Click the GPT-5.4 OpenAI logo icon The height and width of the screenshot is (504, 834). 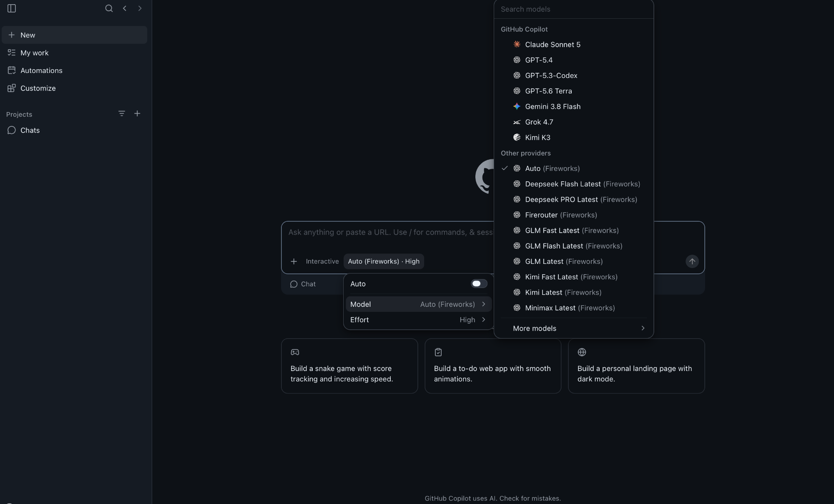[517, 60]
